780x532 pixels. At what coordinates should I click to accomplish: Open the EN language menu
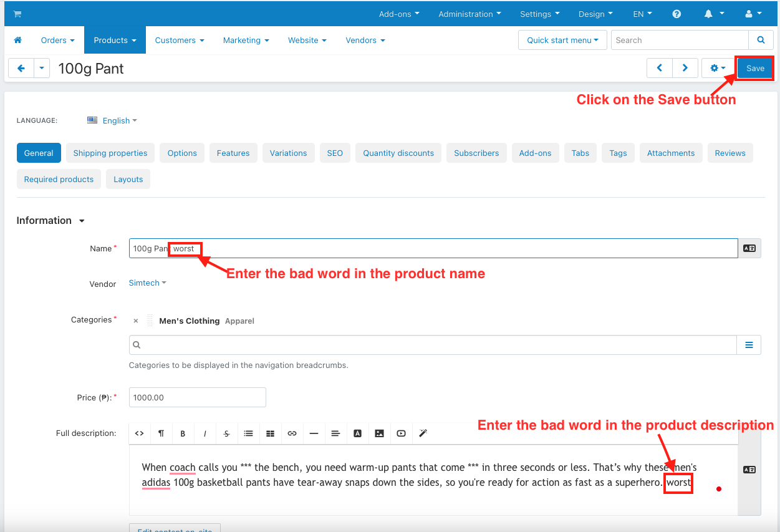pyautogui.click(x=642, y=14)
